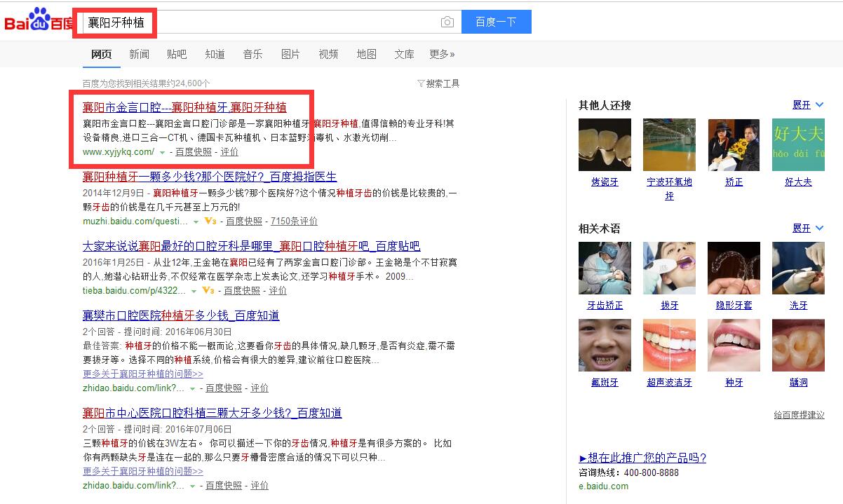The height and width of the screenshot is (504, 843).
Task: Open 更多关于襄阳牙种植的问题 under 襄樊市口腔医院 result
Action: click(143, 374)
